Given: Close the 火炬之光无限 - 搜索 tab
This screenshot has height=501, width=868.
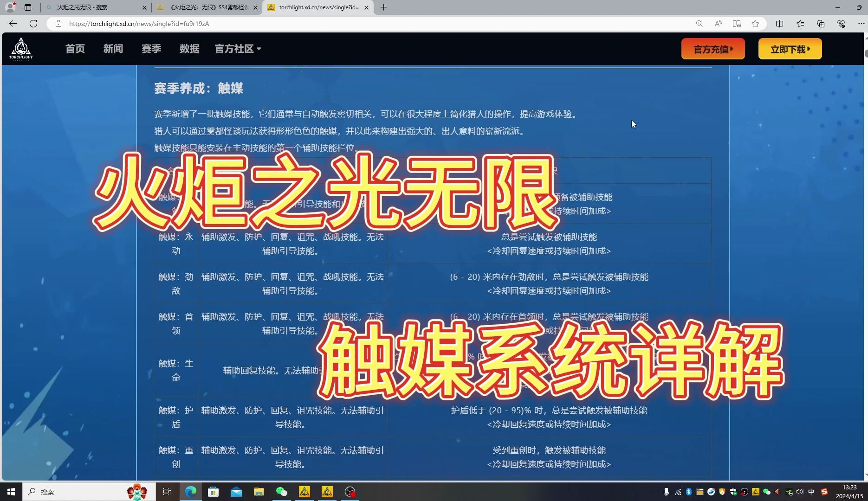Looking at the screenshot, I should coord(144,7).
